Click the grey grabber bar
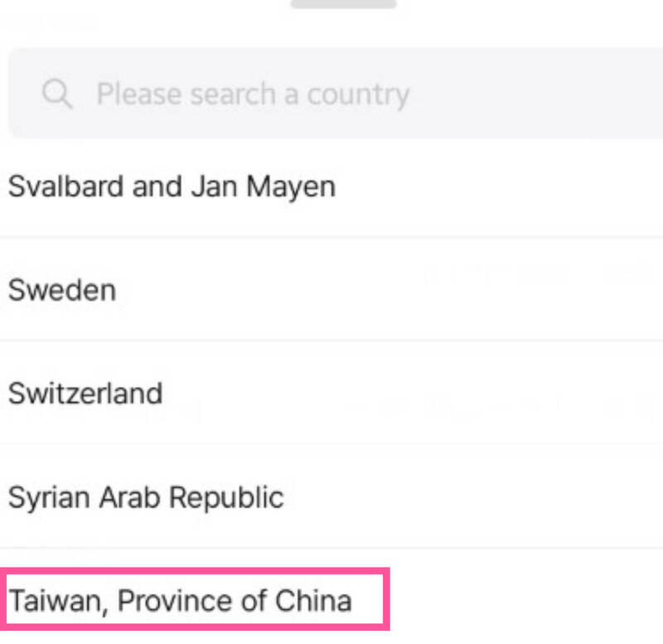Screen dimensions: 663x644 tap(344, 4)
